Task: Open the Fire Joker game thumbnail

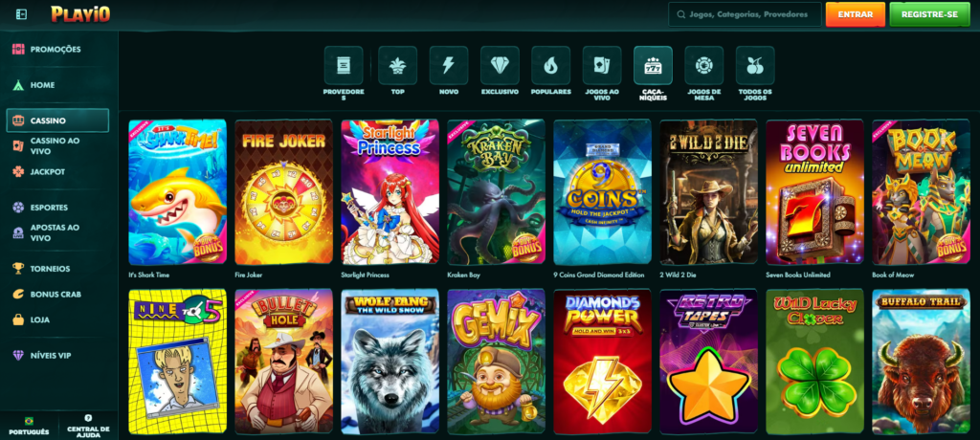Action: [283, 192]
